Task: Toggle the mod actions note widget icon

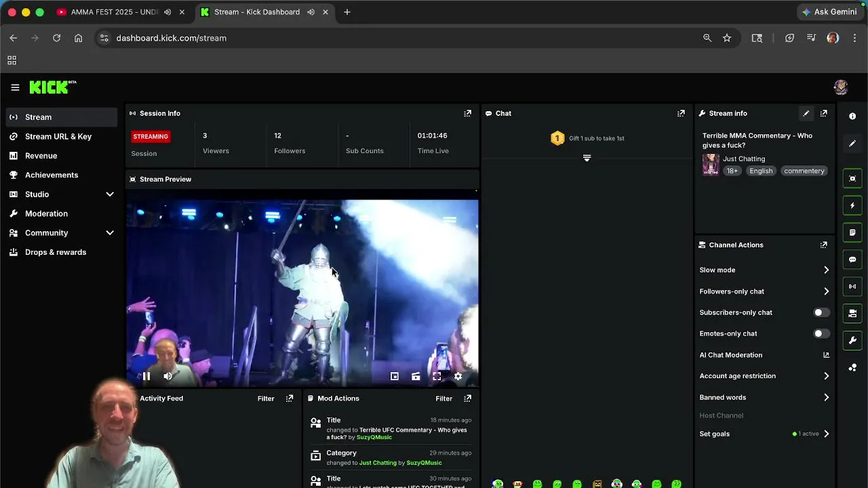Action: [x=852, y=232]
